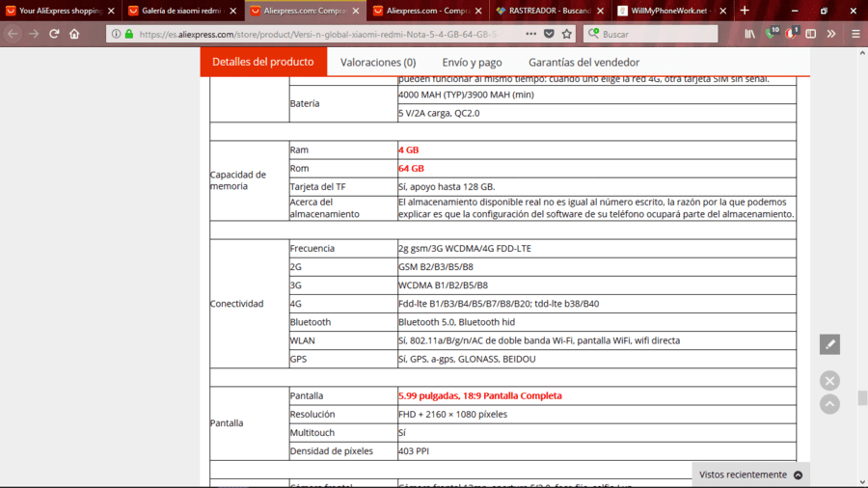Toggle the browser sidebar view

[810, 34]
